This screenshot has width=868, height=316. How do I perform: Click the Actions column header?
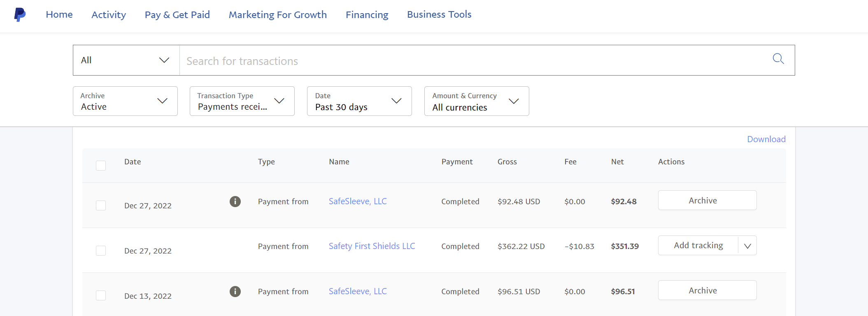[671, 162]
